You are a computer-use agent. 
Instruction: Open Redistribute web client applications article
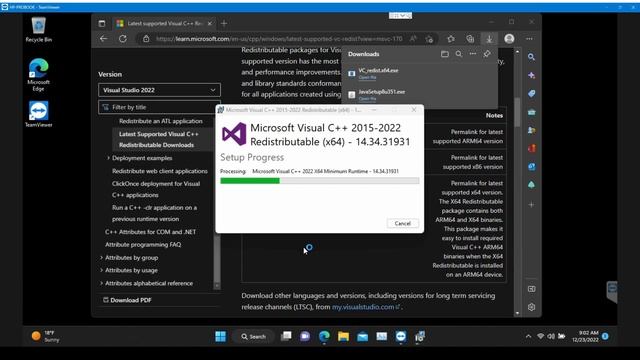[x=160, y=171]
